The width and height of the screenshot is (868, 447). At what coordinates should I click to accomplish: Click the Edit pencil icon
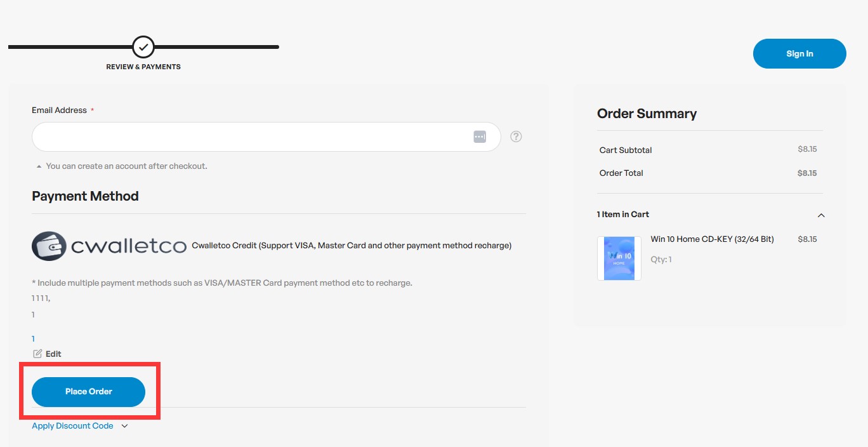coord(37,354)
